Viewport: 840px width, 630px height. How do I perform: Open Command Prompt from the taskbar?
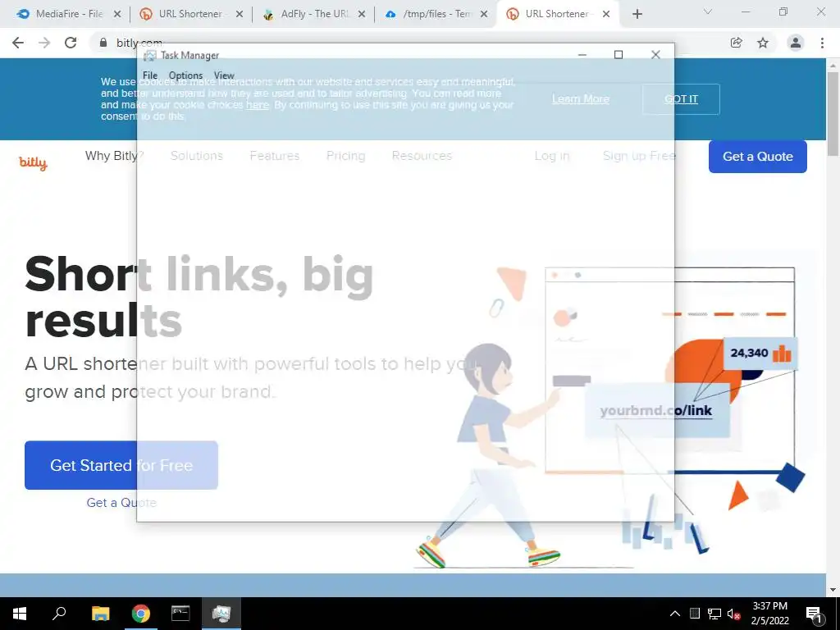(180, 614)
